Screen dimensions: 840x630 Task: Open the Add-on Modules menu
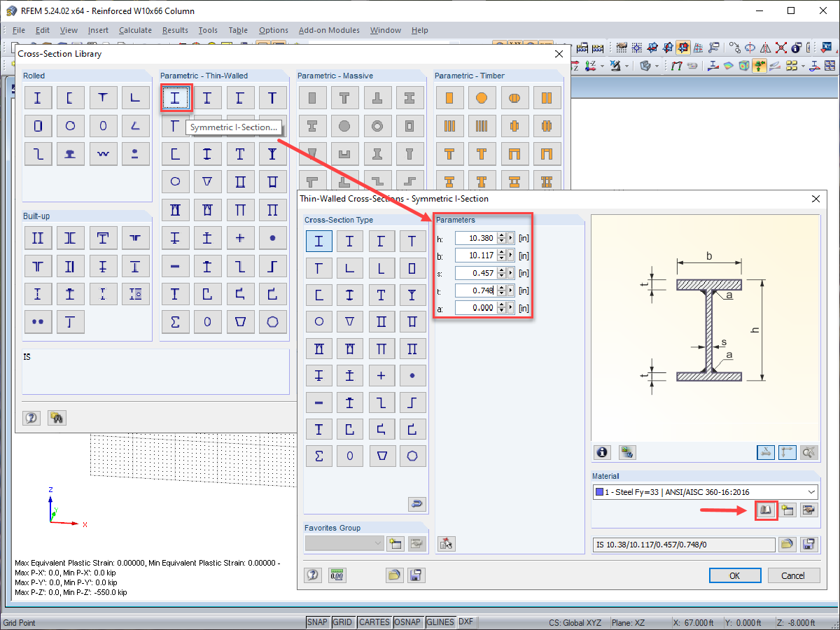329,30
